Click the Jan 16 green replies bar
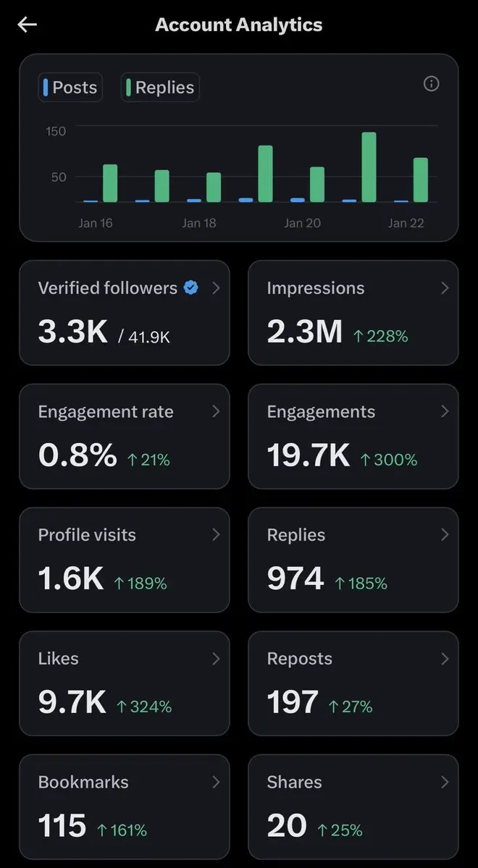Viewport: 478px width, 868px height. tap(110, 183)
